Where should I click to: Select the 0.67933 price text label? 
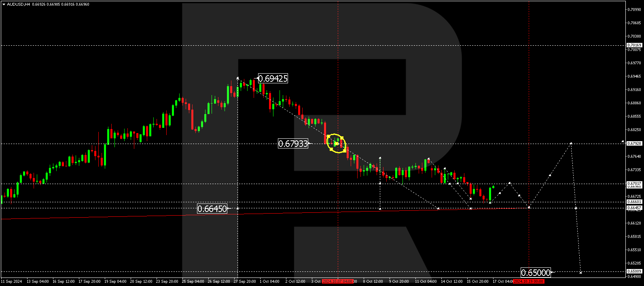point(293,144)
